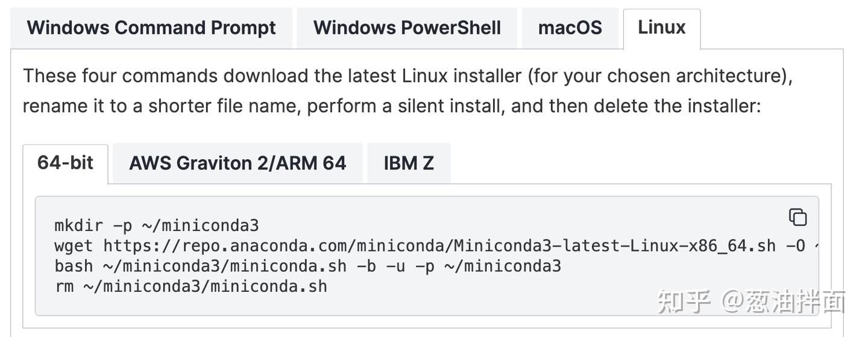Click the -O flag in the wget command
This screenshot has height=337, width=868.
(x=795, y=246)
